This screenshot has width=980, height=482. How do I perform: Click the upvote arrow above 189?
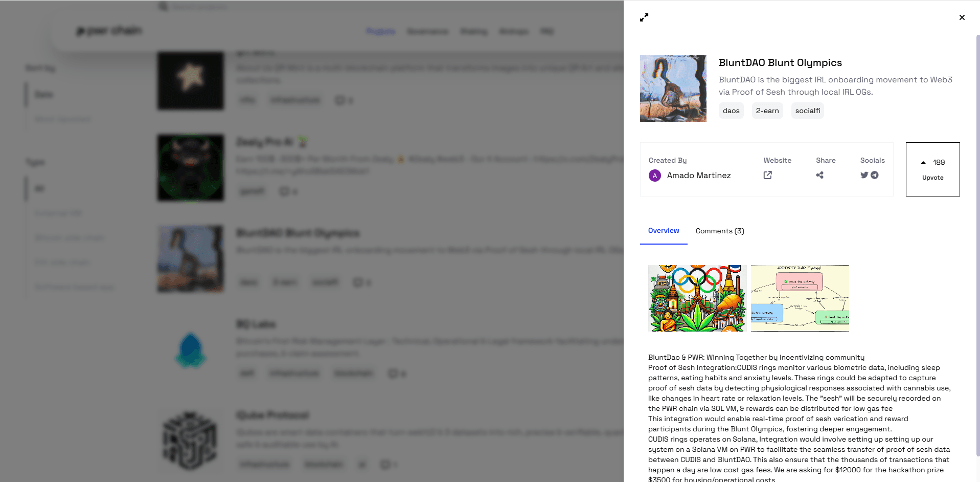(x=924, y=162)
